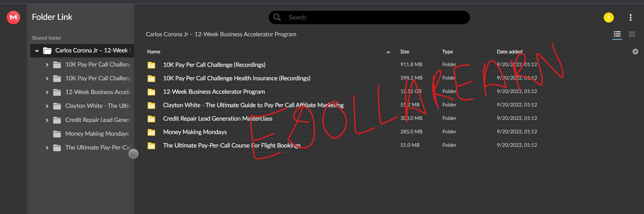Click Type cell of Ultimate Pay-Per-Call Course row
The width and height of the screenshot is (644, 214).
pyautogui.click(x=449, y=145)
